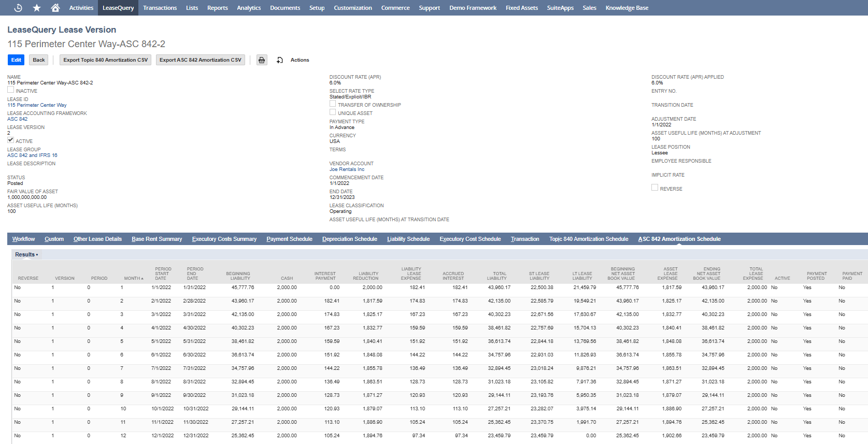The height and width of the screenshot is (444, 868).
Task: Click Export ASC 842 Amortization CSV button
Action: coord(200,60)
